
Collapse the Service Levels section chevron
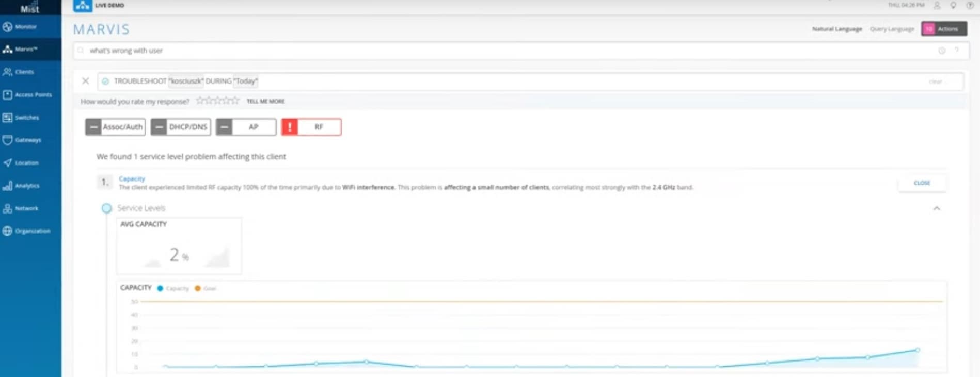937,208
